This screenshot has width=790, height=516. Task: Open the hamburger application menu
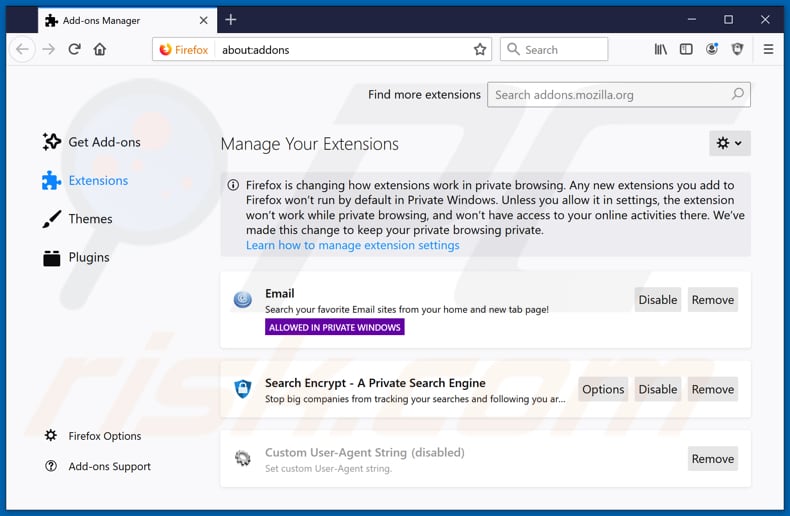click(768, 49)
